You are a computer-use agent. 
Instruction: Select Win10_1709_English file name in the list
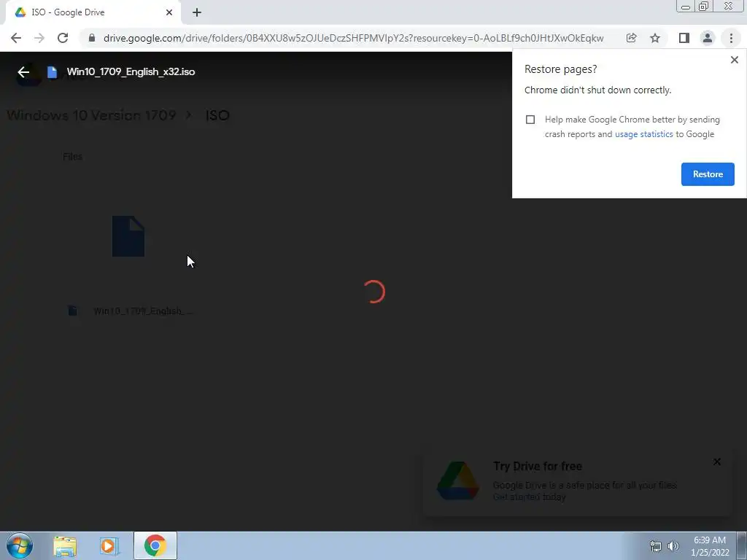tap(144, 311)
